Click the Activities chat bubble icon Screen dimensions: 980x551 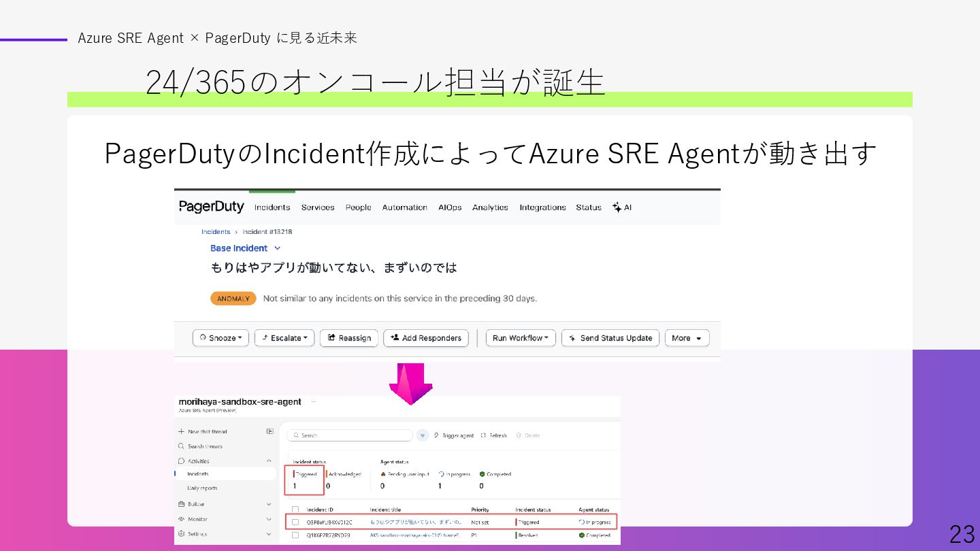tap(181, 461)
